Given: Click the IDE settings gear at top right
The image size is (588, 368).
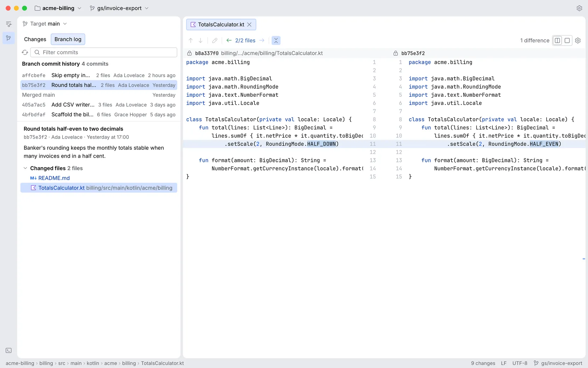Looking at the screenshot, I should coord(579,8).
